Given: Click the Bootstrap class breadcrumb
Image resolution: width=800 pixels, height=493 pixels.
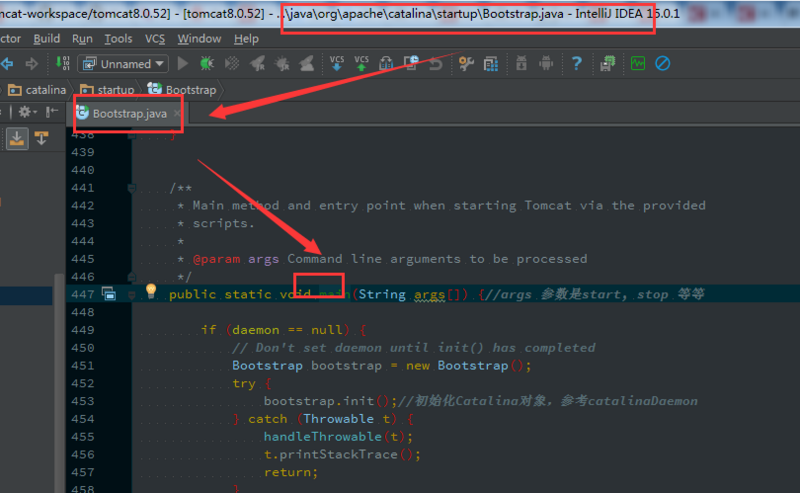Looking at the screenshot, I should [x=182, y=90].
